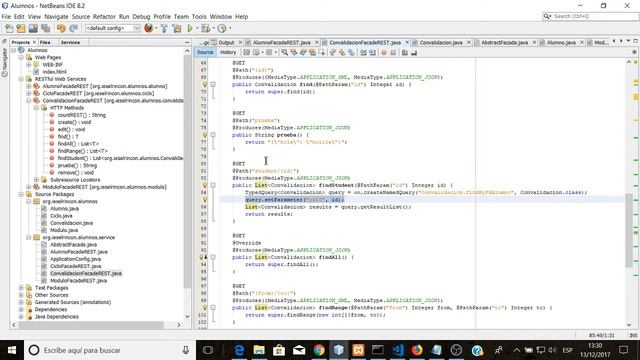Open the AbstractFacade.java editor tab
The height and width of the screenshot is (360, 640).
point(504,42)
